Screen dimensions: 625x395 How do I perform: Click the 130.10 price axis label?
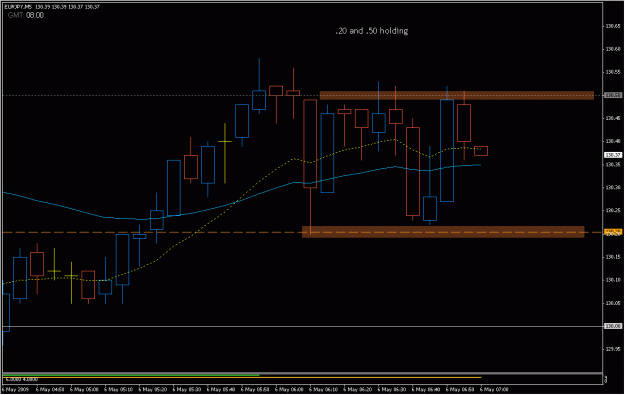613,280
